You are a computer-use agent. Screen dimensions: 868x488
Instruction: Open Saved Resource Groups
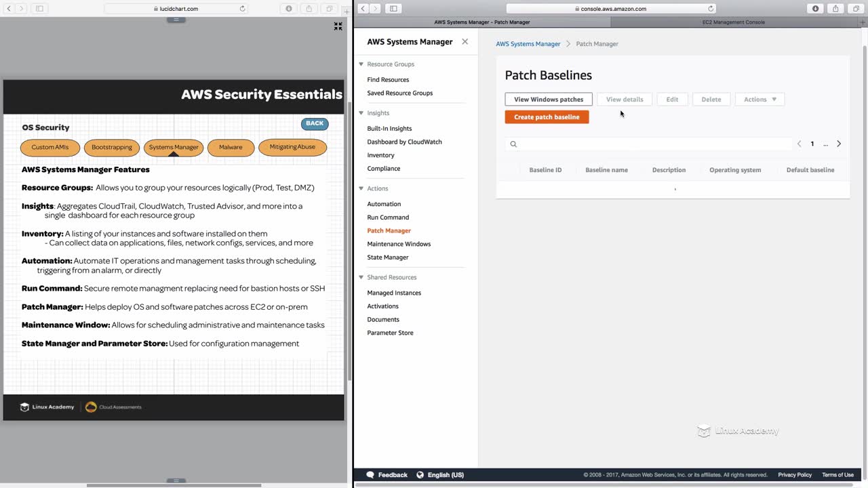click(400, 93)
